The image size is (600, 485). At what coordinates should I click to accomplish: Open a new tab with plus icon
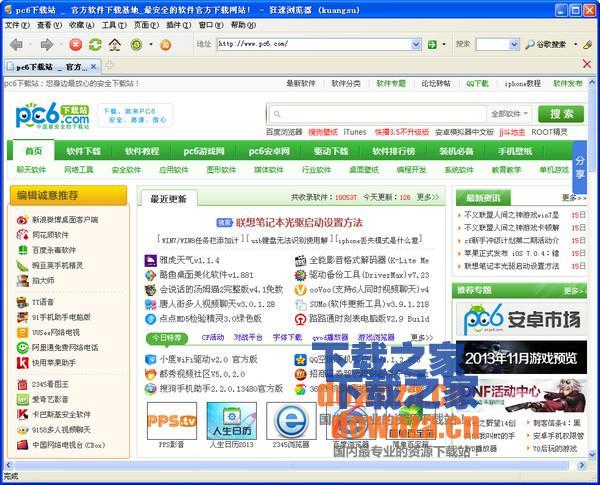point(109,65)
